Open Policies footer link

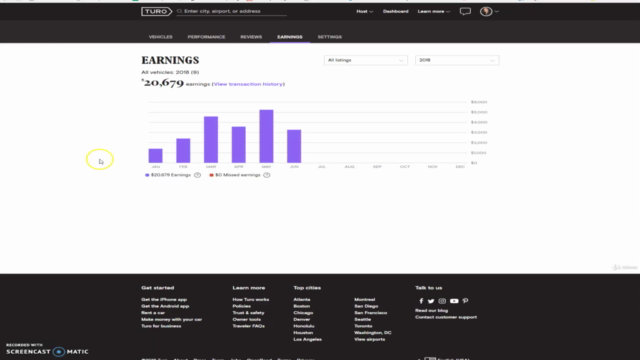242,306
